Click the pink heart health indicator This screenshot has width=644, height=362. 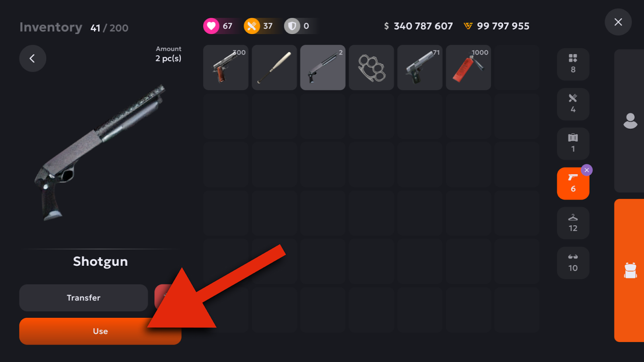tap(211, 26)
